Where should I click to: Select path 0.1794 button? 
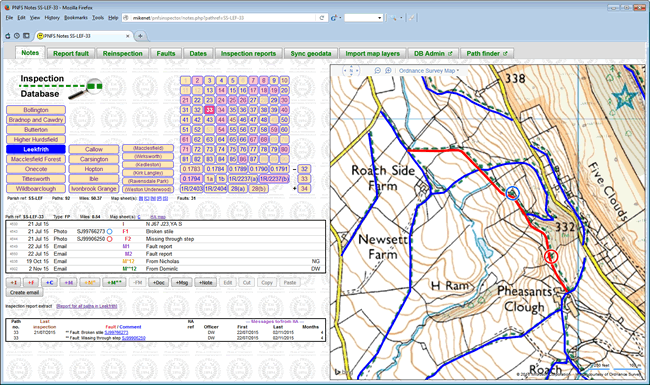pyautogui.click(x=192, y=179)
